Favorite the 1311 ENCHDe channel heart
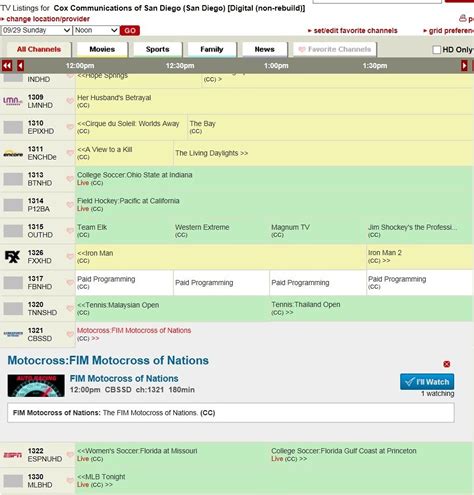Image resolution: width=474 pixels, height=495 pixels. pos(70,153)
